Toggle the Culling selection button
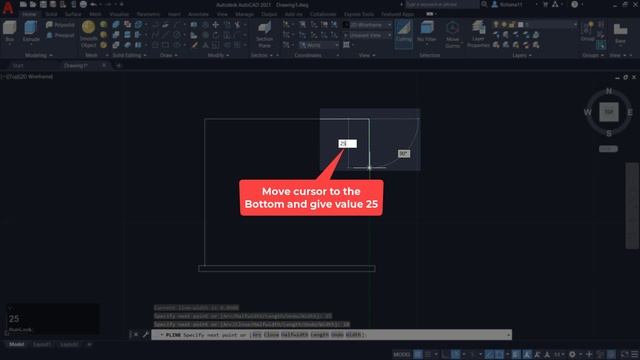The height and width of the screenshot is (360, 640). coord(404,33)
